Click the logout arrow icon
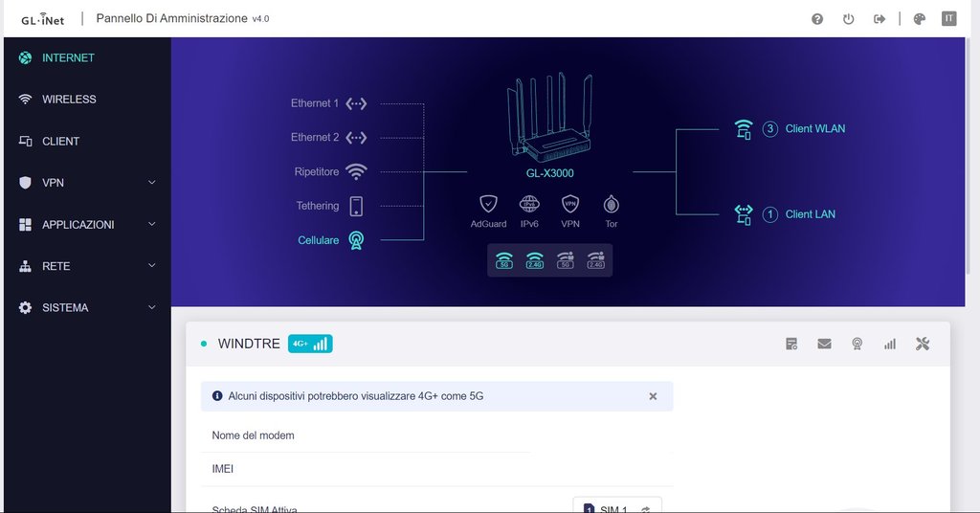This screenshot has height=513, width=980. pos(880,19)
